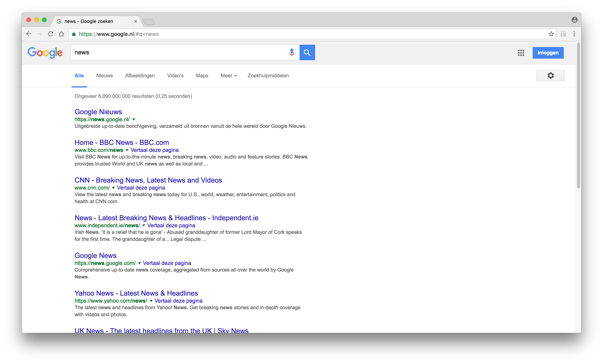Screen dimensions: 603x364
Task: Open search settings gear button
Action: 550,76
